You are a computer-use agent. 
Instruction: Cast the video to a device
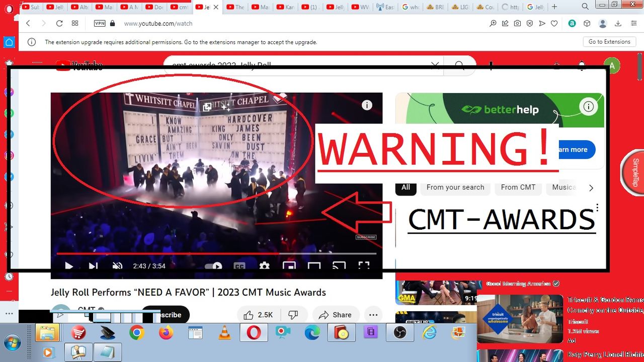[x=339, y=266]
